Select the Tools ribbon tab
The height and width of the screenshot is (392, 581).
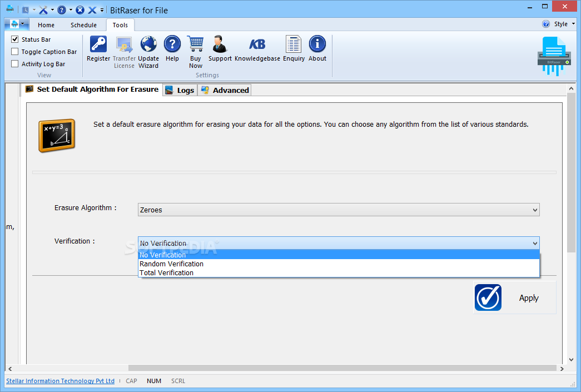click(x=120, y=25)
